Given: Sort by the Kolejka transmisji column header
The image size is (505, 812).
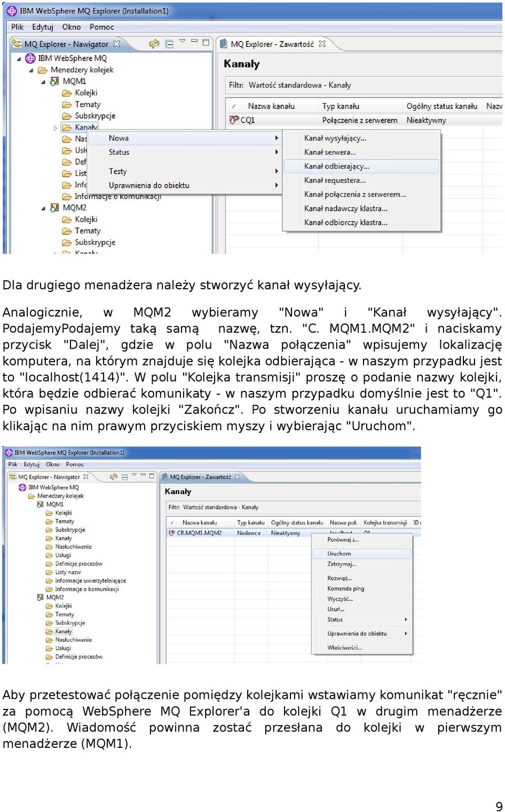Looking at the screenshot, I should point(385,523).
